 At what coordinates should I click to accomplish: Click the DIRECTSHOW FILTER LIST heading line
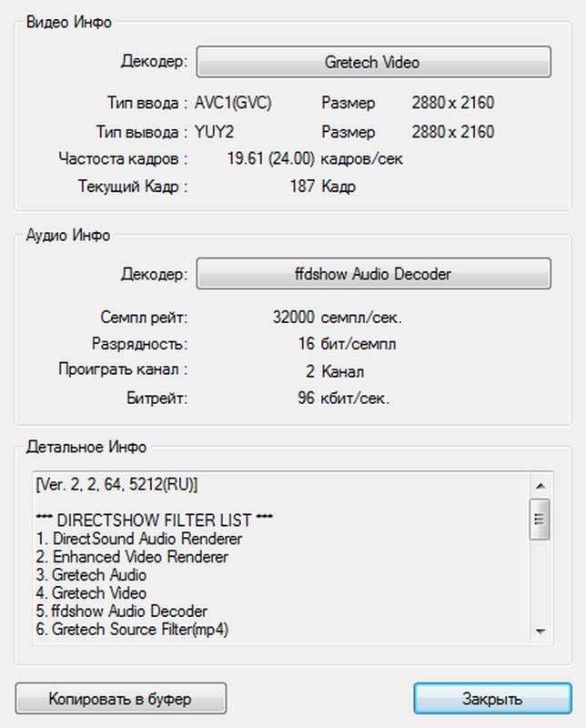(155, 520)
